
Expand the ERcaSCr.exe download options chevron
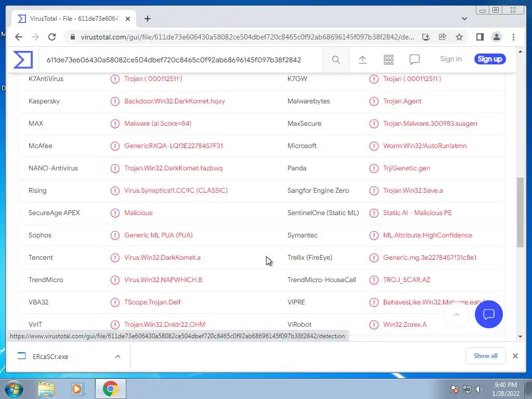pyautogui.click(x=118, y=356)
